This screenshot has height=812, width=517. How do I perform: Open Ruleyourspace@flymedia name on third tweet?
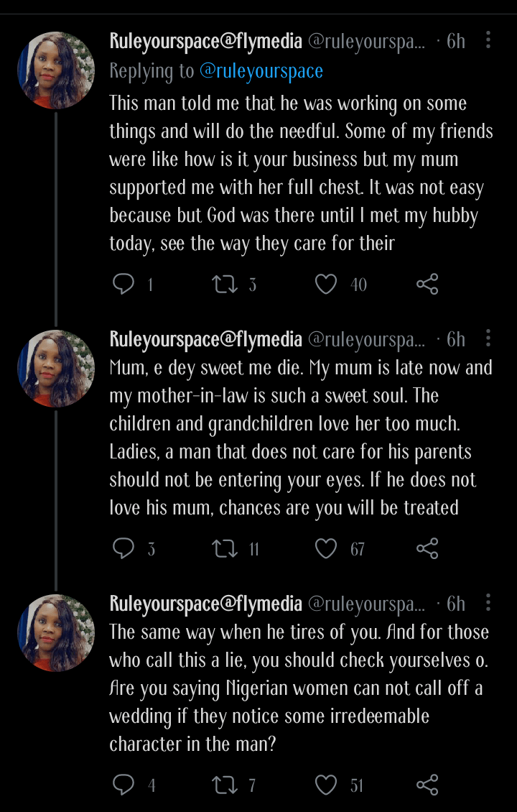[x=205, y=604]
